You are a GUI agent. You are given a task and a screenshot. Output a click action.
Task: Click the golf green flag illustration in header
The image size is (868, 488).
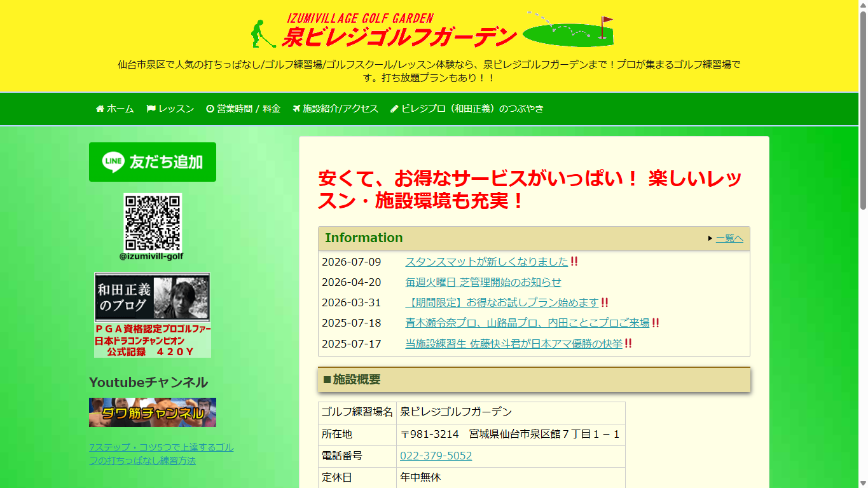point(568,29)
